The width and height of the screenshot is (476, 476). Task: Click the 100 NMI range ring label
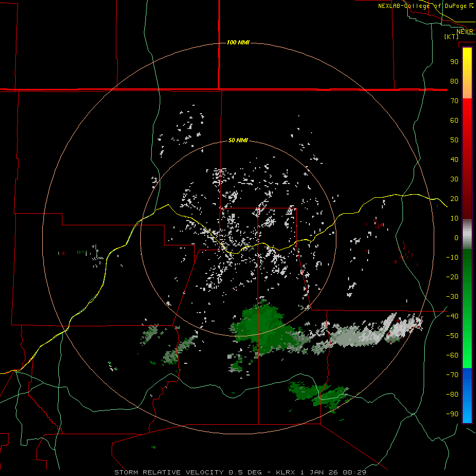pos(238,42)
